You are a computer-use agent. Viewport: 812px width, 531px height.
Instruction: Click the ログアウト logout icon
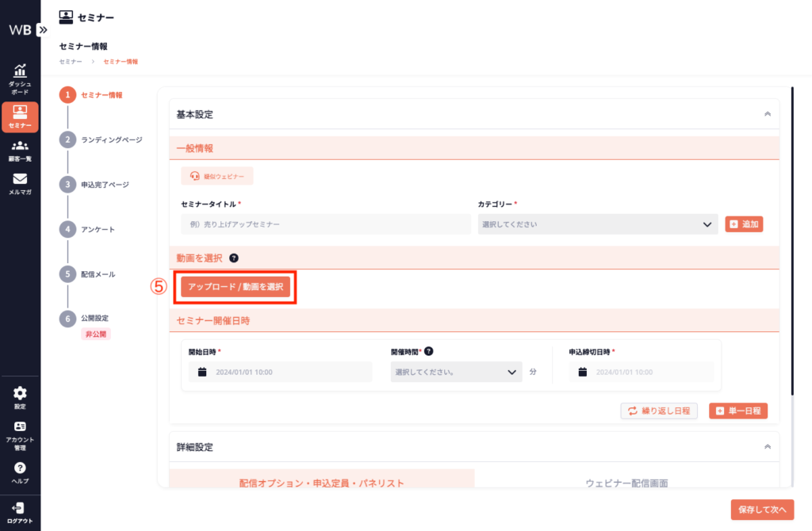[x=20, y=511]
